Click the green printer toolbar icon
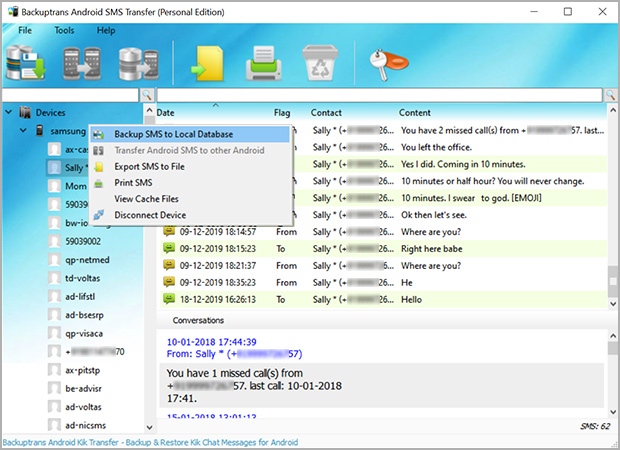Image resolution: width=620 pixels, height=450 pixels. pos(264,63)
